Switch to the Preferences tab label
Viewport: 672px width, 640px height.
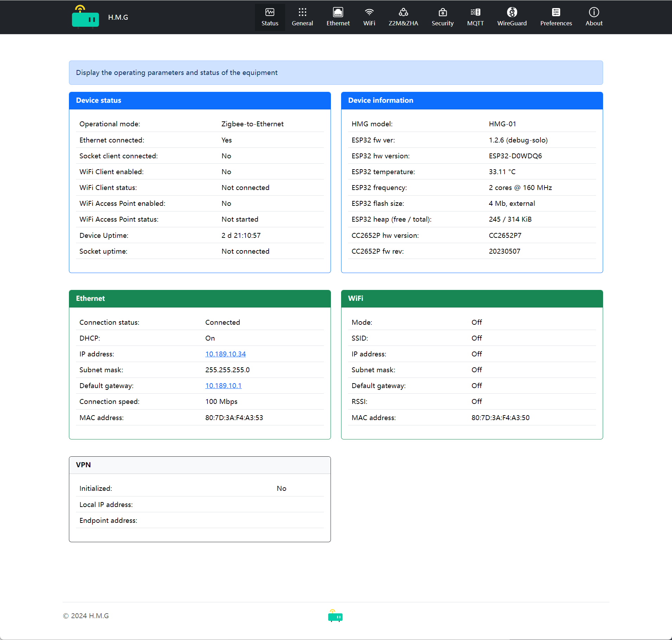556,23
